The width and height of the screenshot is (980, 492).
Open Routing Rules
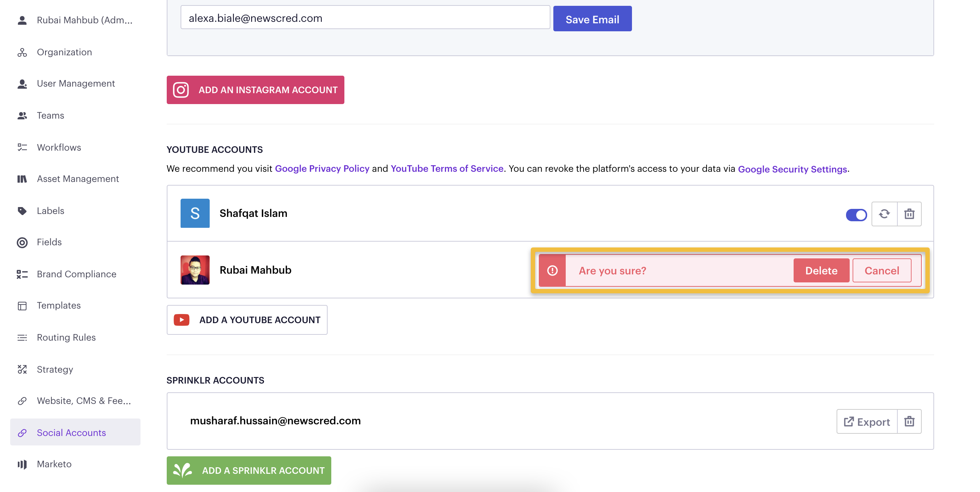tap(75, 337)
